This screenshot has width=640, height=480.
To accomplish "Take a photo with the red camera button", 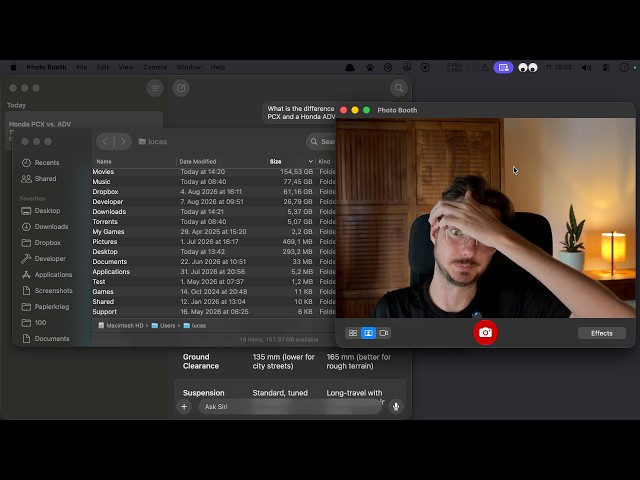I will pyautogui.click(x=485, y=333).
